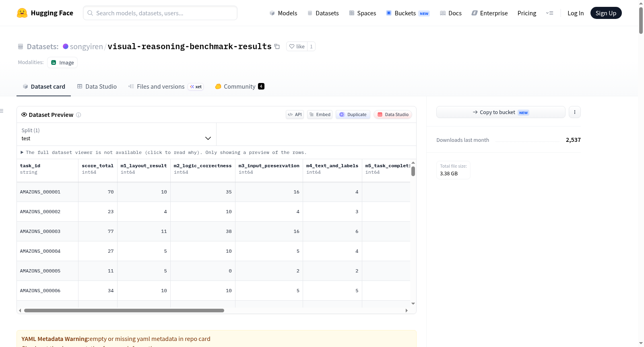Open Data Studio from the preview header
Screen dimensions: 644x347
393,114
